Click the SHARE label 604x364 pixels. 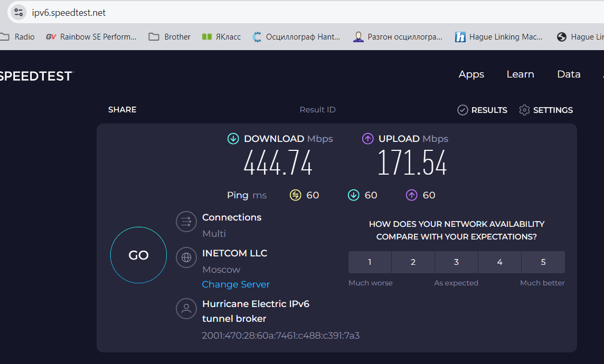click(x=122, y=110)
